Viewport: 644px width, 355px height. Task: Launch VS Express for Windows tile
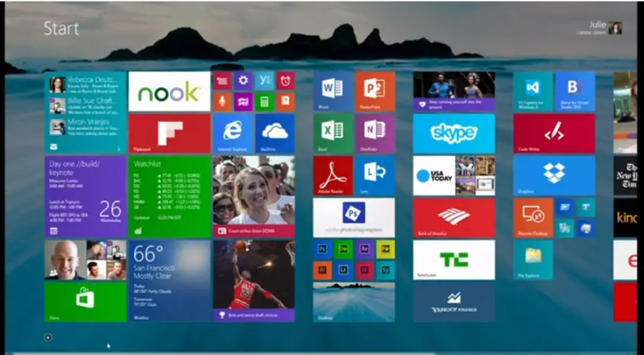(x=533, y=91)
